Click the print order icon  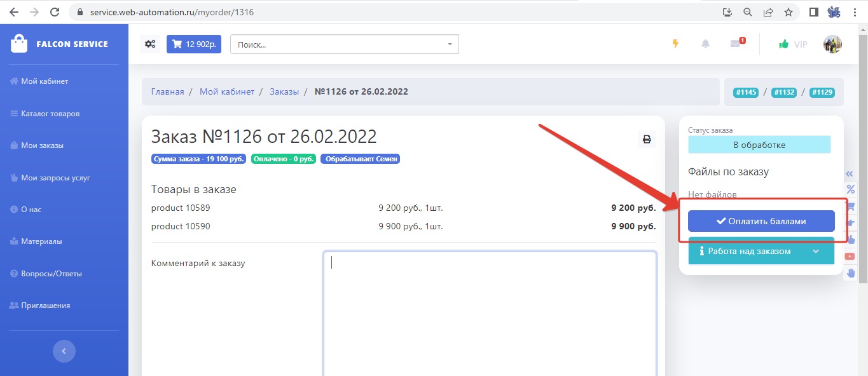[x=647, y=140]
